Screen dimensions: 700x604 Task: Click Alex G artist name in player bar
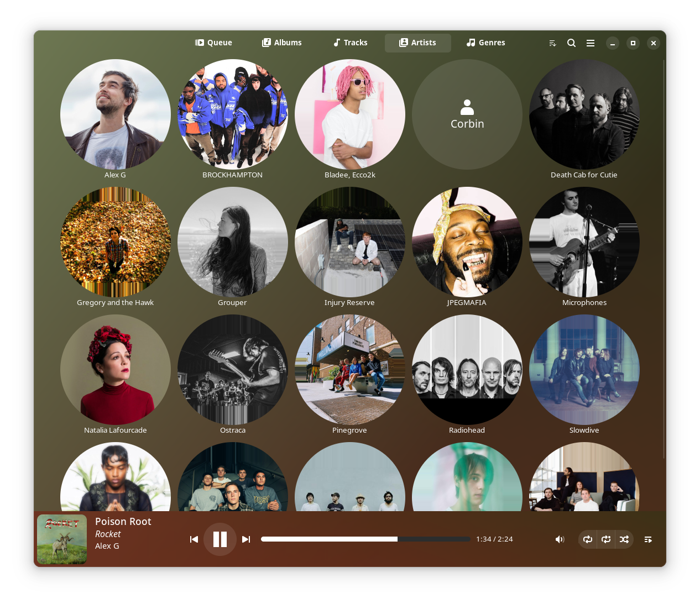(x=107, y=546)
